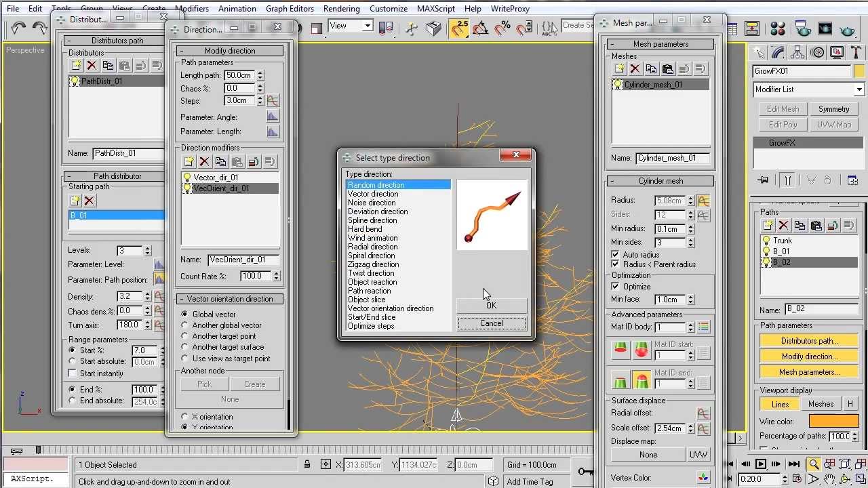Open Animation menu
The height and width of the screenshot is (488, 868).
(237, 9)
